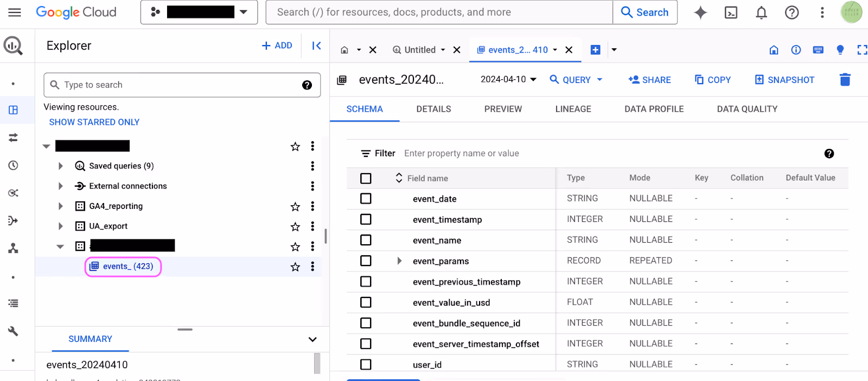Activate Cloud Shell terminal icon
The width and height of the screenshot is (868, 381).
point(731,12)
